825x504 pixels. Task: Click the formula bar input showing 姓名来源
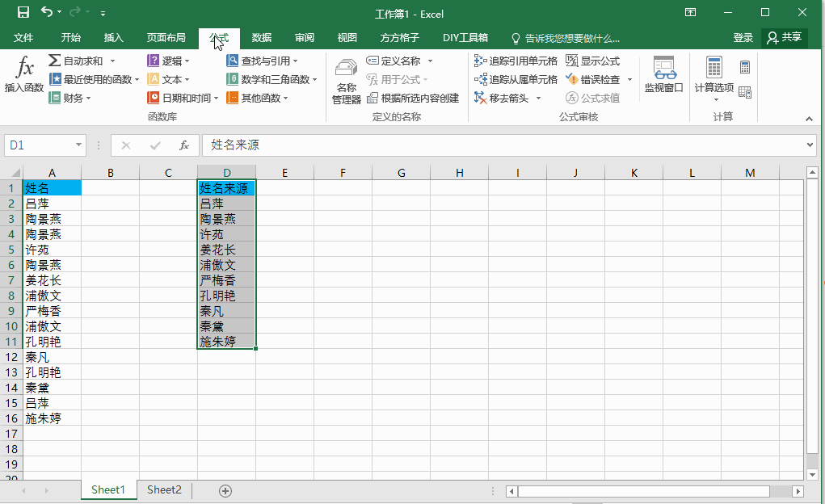pyautogui.click(x=503, y=145)
